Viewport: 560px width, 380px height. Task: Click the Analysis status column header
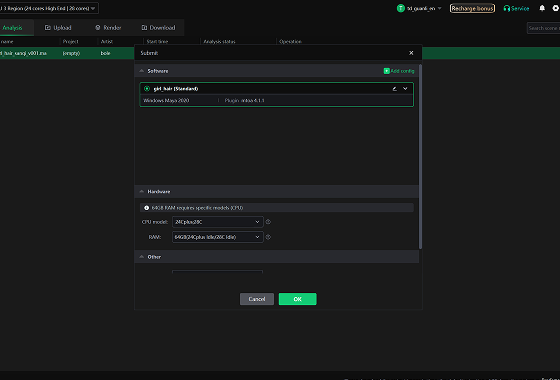click(x=219, y=41)
